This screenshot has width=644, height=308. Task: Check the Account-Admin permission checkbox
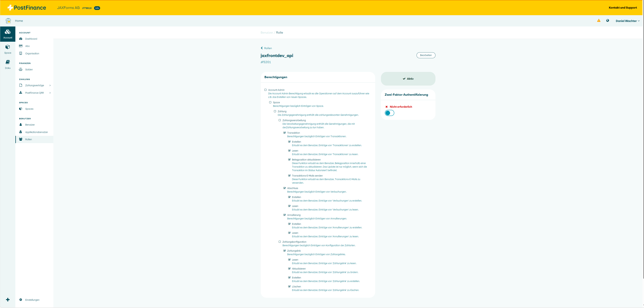[x=265, y=90]
